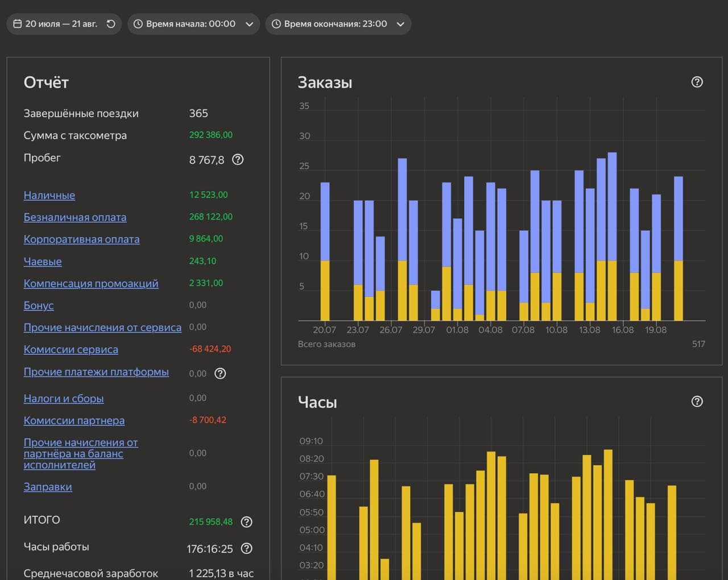The height and width of the screenshot is (580, 728).
Task: Open Прочие начисления от партнёра на баланс исполнителей
Action: pos(81,454)
